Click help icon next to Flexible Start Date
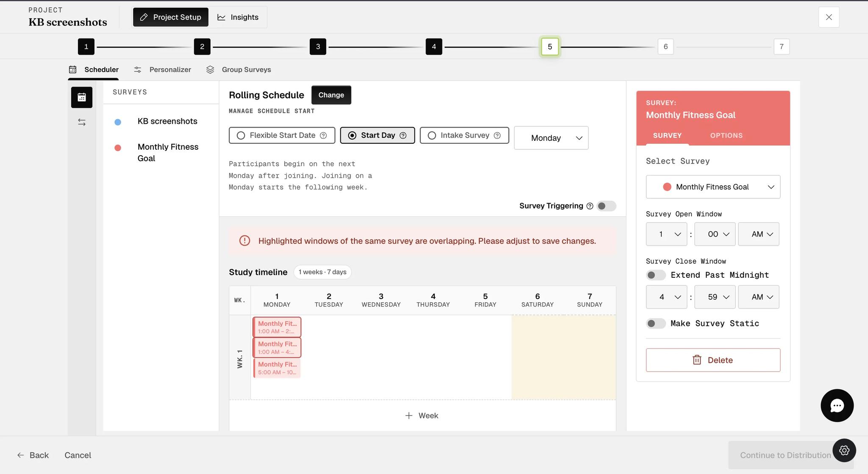The height and width of the screenshot is (474, 868). coord(323,135)
